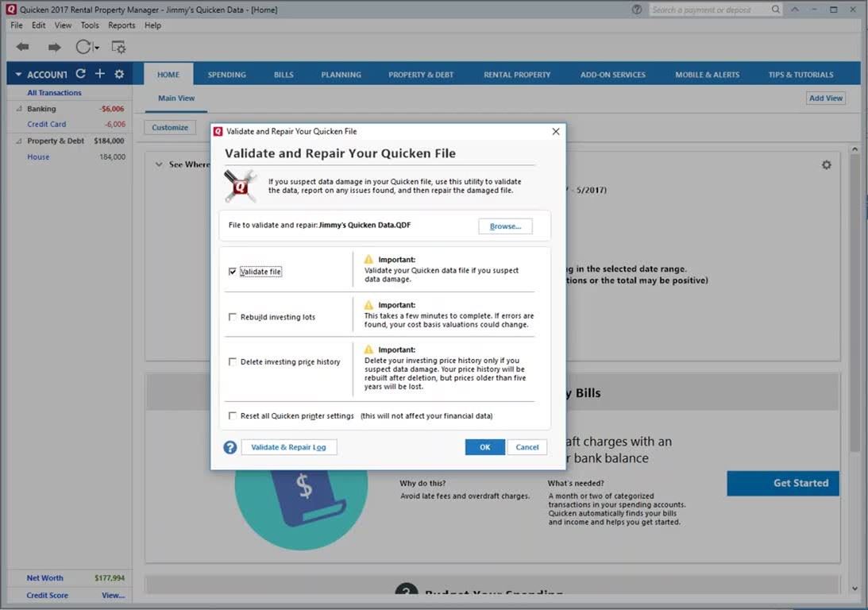Open account list settings gear icon
Screen dimensions: 868x610
tap(119, 74)
